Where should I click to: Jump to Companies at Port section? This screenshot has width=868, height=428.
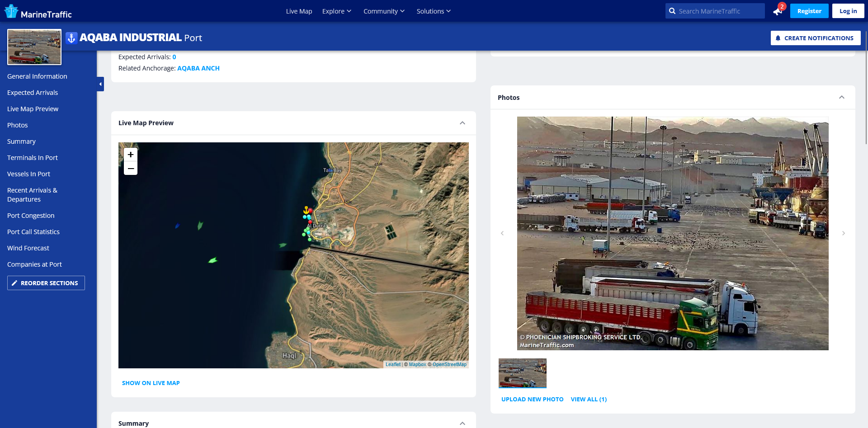click(x=34, y=264)
